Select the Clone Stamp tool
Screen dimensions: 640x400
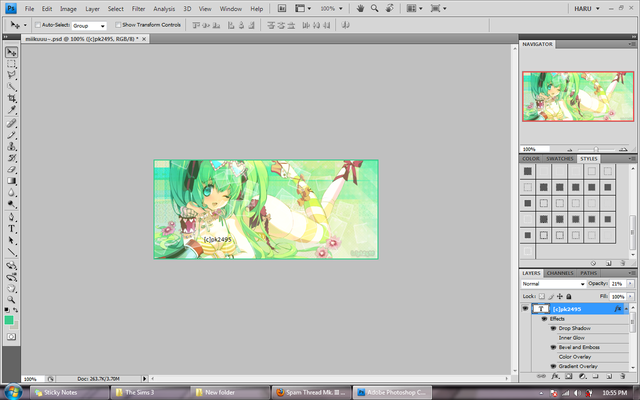pyautogui.click(x=11, y=146)
